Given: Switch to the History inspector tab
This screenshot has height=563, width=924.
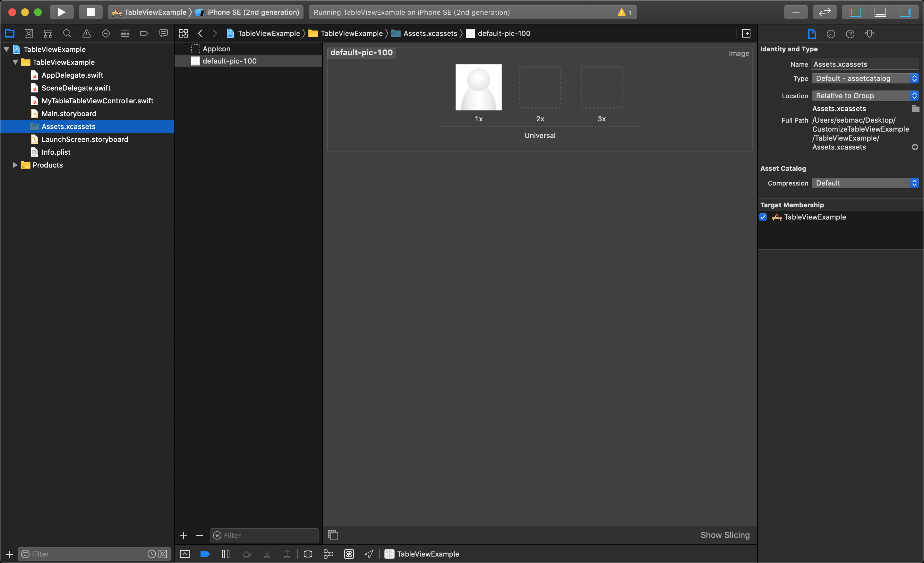Looking at the screenshot, I should tap(831, 34).
